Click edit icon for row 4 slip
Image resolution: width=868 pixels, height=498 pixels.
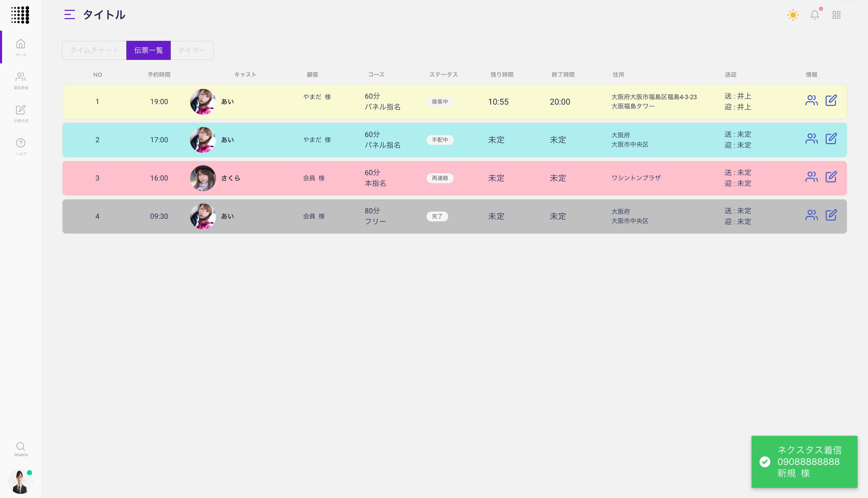click(x=831, y=215)
